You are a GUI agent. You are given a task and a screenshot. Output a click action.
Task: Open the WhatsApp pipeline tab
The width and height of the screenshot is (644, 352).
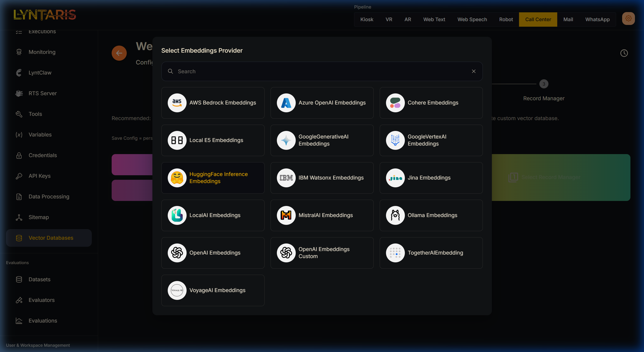597,19
